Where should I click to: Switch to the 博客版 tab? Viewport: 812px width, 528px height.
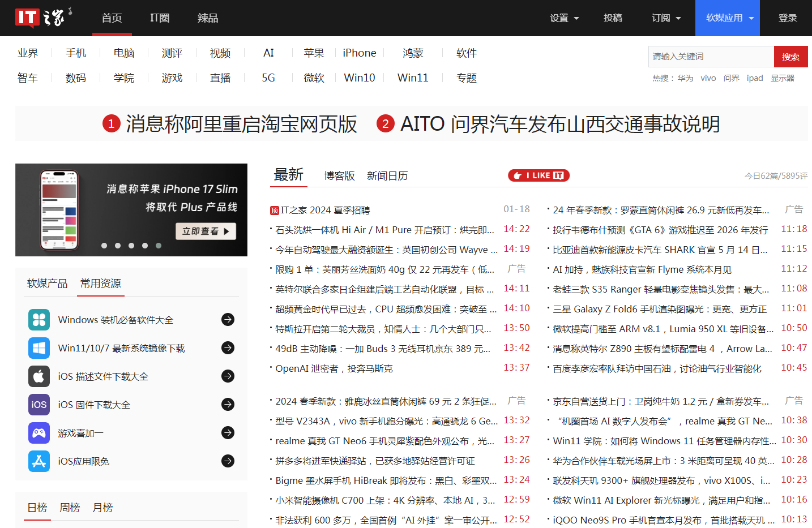tap(339, 176)
